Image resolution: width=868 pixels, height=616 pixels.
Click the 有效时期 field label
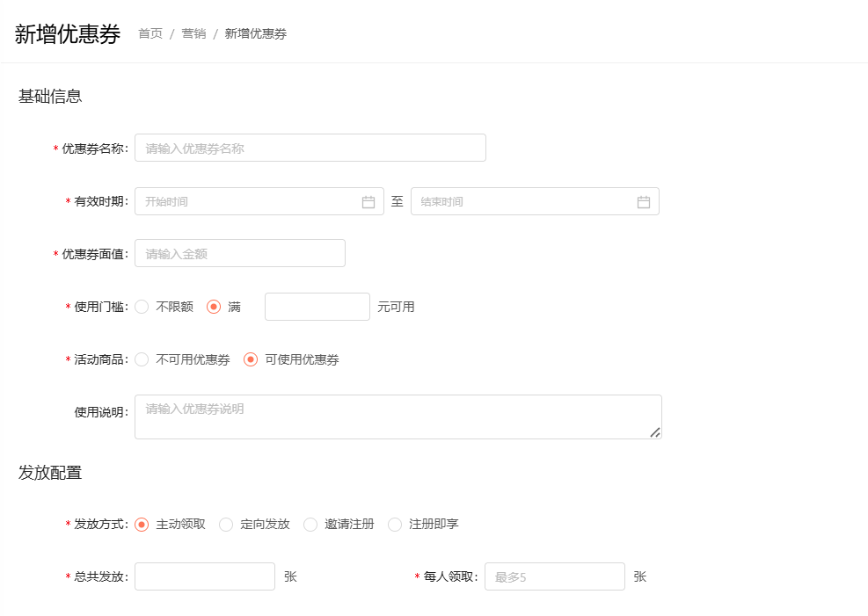point(99,202)
